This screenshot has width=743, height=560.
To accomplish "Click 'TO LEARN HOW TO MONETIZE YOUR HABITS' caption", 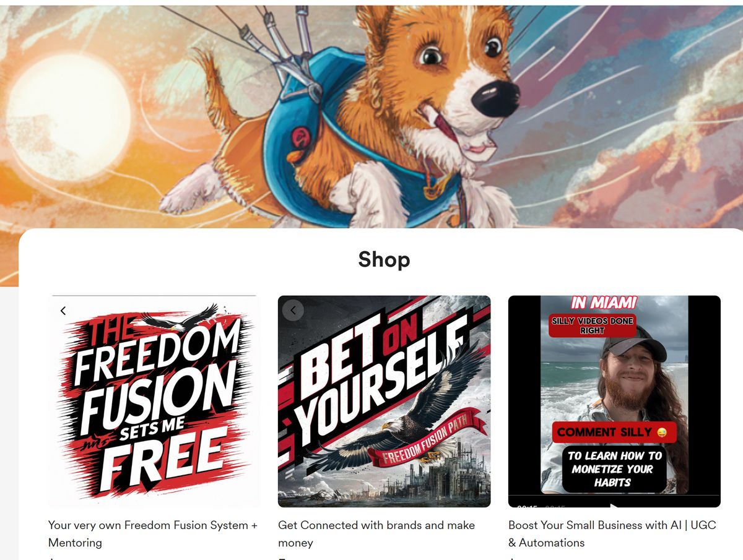I will 614,469.
